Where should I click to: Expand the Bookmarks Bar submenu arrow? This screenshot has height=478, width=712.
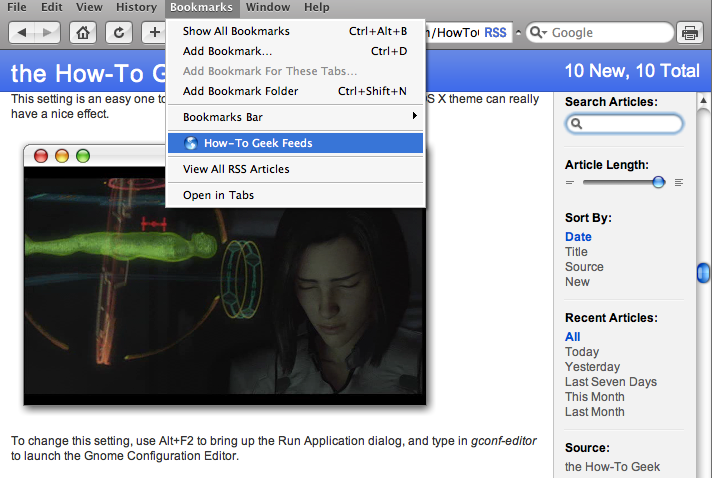point(414,116)
